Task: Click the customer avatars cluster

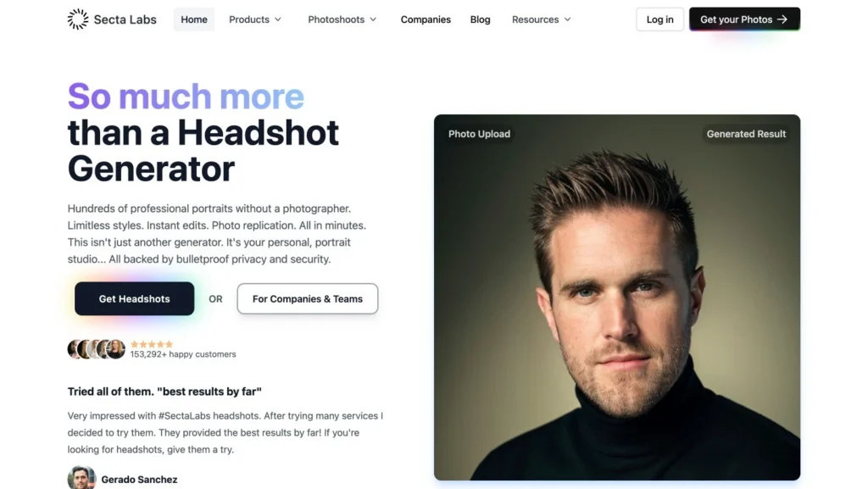Action: coord(97,349)
